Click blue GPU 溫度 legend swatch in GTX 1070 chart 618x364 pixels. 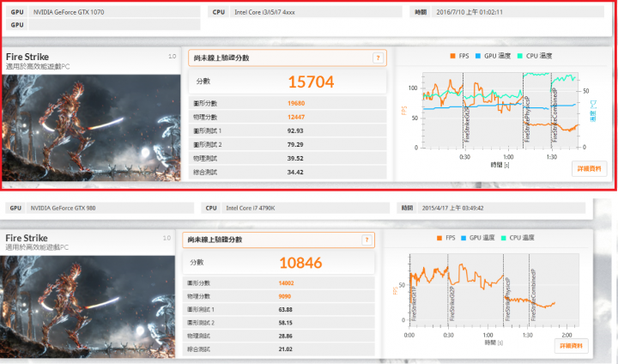pyautogui.click(x=478, y=56)
